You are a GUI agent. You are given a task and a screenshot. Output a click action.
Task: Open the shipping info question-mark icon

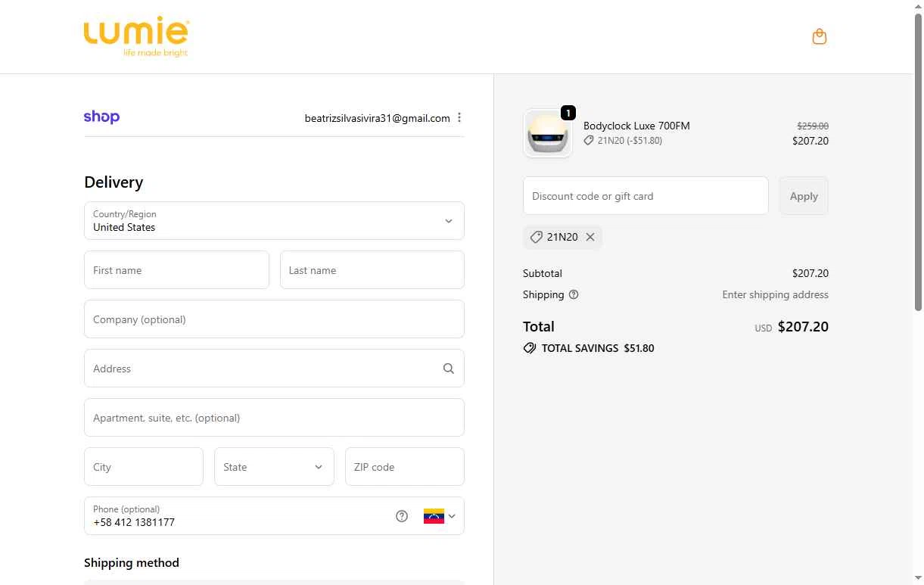tap(574, 294)
